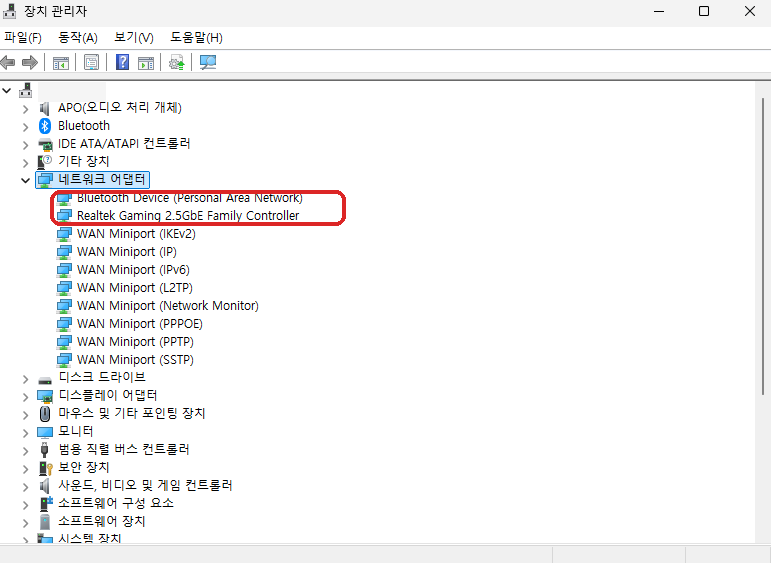Click the 디스크 드라이브 drive icon
The image size is (771, 563).
click(x=45, y=380)
